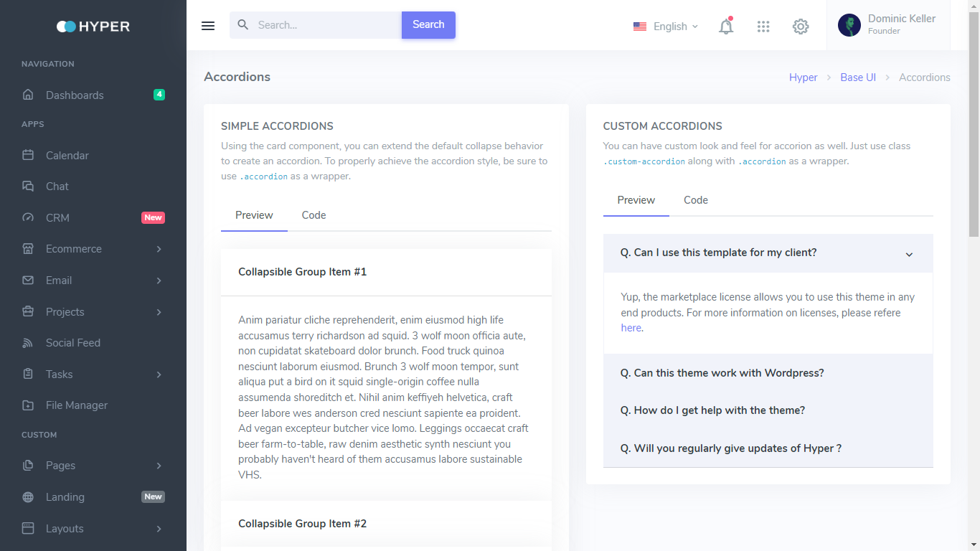
Task: Click the CRM gauge icon
Action: pos(28,217)
